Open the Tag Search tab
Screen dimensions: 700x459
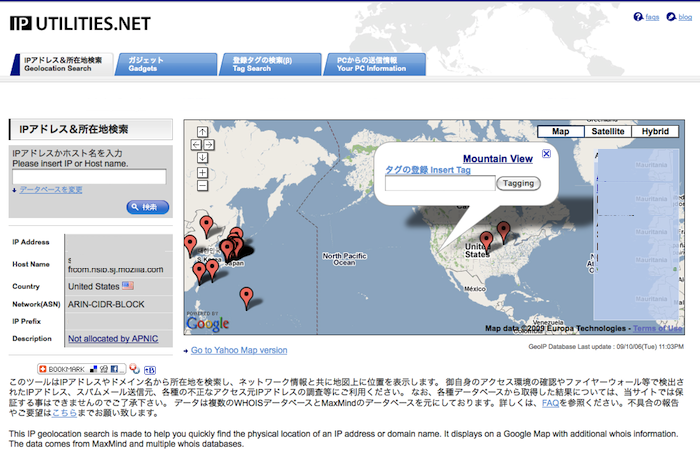pos(270,64)
